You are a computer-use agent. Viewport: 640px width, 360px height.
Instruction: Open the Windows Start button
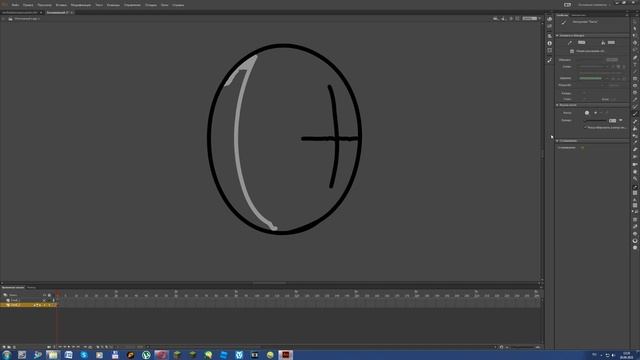(x=7, y=355)
